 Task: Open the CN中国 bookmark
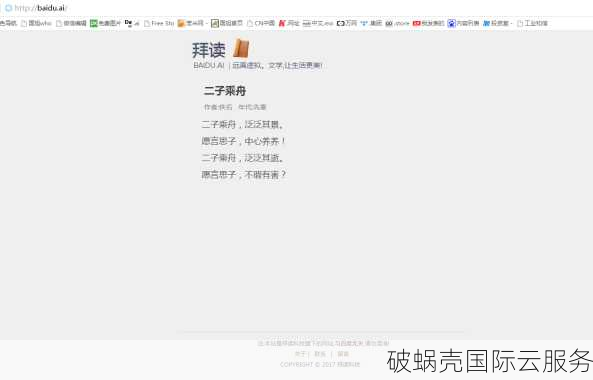point(261,23)
